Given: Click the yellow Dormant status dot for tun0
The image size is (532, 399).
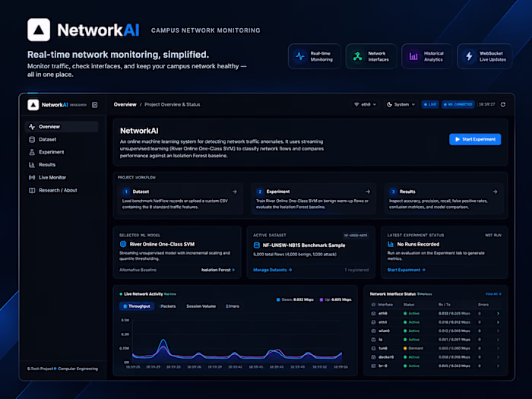Looking at the screenshot, I should [x=405, y=348].
